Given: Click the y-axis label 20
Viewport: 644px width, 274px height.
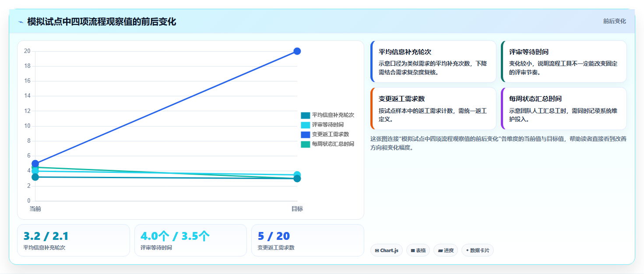Looking at the screenshot, I should [27, 51].
